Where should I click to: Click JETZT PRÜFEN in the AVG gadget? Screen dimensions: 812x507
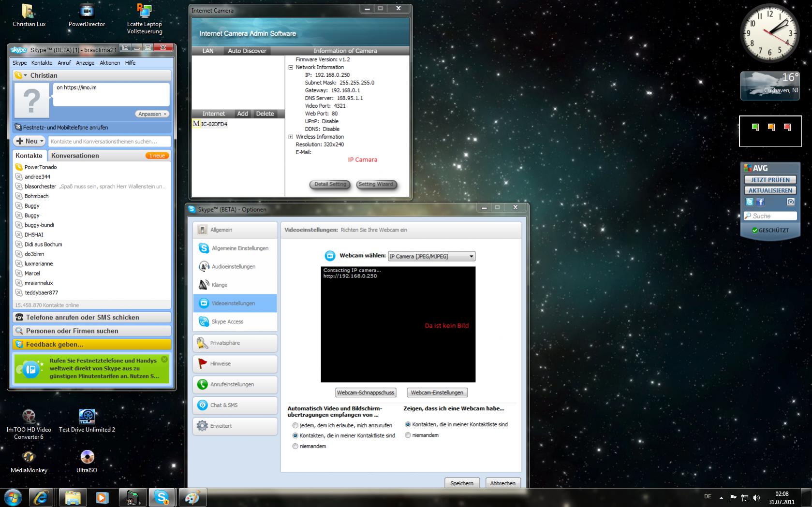(770, 180)
